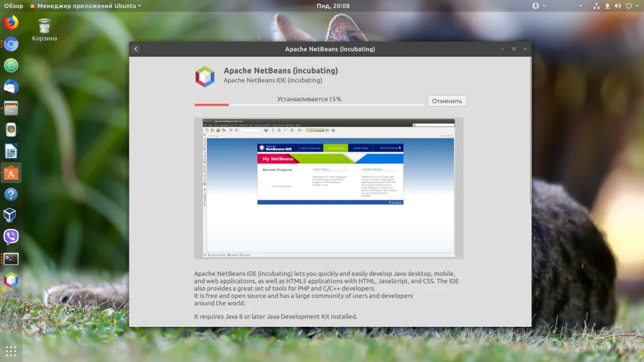Go back using the header arrow
Viewport: 644px width, 362px height.
(136, 49)
